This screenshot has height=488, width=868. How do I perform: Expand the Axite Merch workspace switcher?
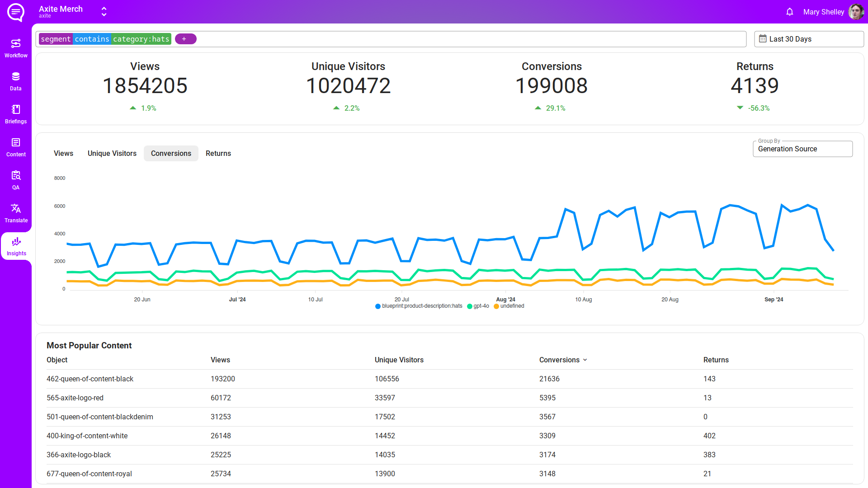104,11
